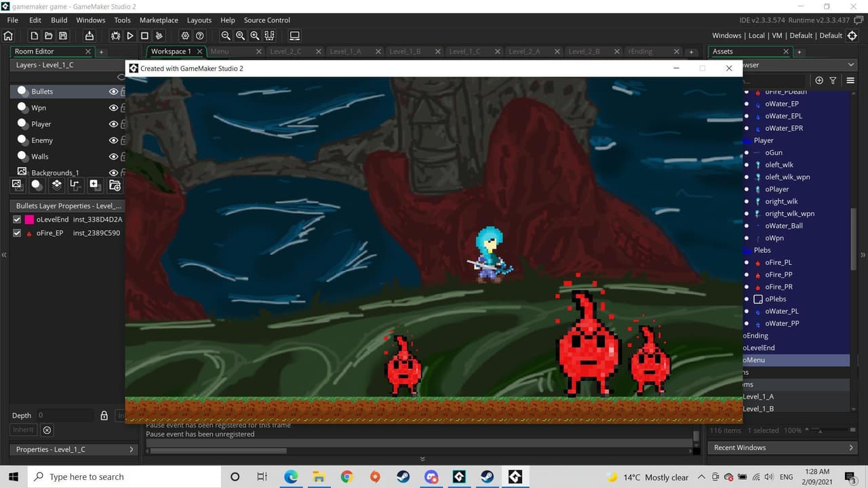Image resolution: width=868 pixels, height=488 pixels.
Task: Toggle the depth lock icon
Action: tap(104, 415)
